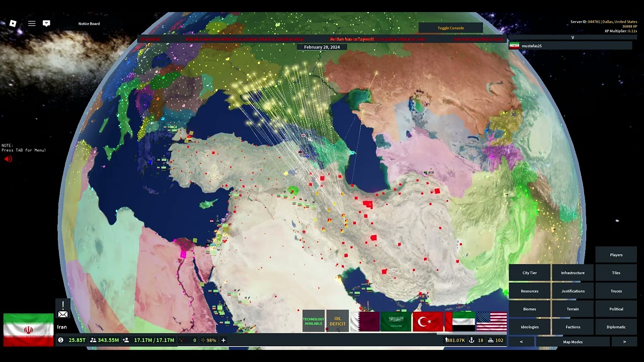Switch to Terrain map mode

[x=573, y=309]
